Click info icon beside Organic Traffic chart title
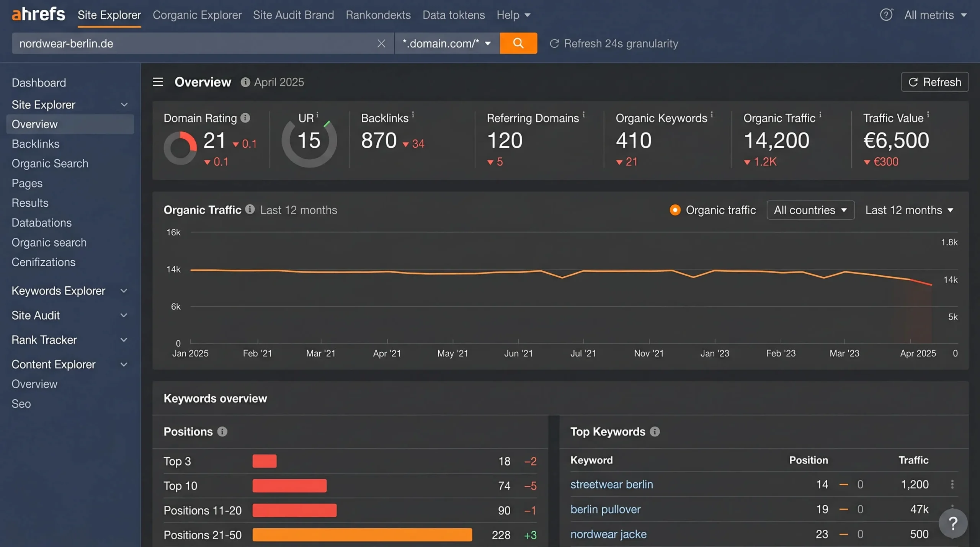This screenshot has width=980, height=547. [x=250, y=209]
